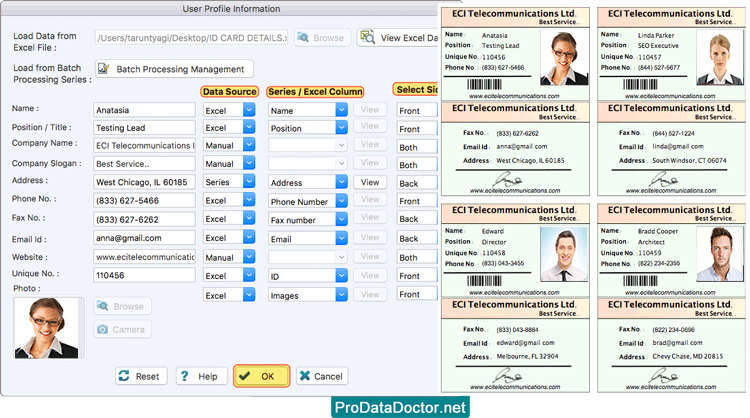Screen dimensions: 750x418
Task: Click the edit icon on Batch Processing Management
Action: pos(103,69)
